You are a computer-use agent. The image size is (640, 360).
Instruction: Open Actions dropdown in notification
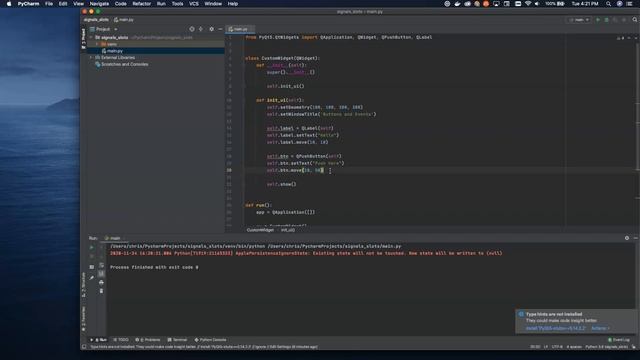click(x=600, y=328)
